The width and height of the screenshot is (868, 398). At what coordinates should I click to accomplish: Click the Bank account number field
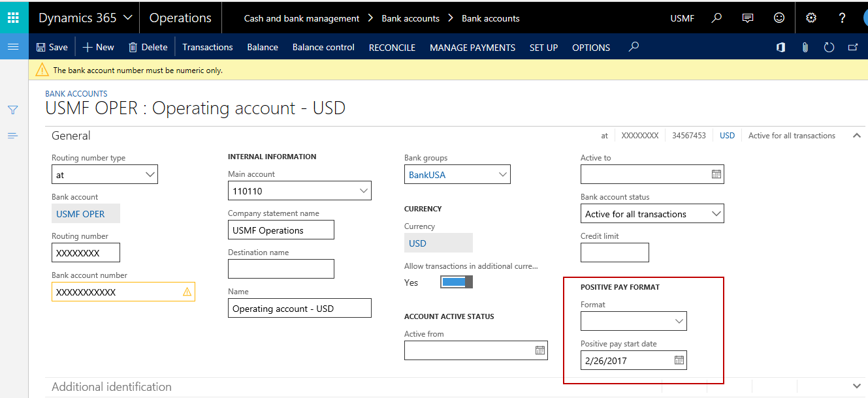coord(123,292)
